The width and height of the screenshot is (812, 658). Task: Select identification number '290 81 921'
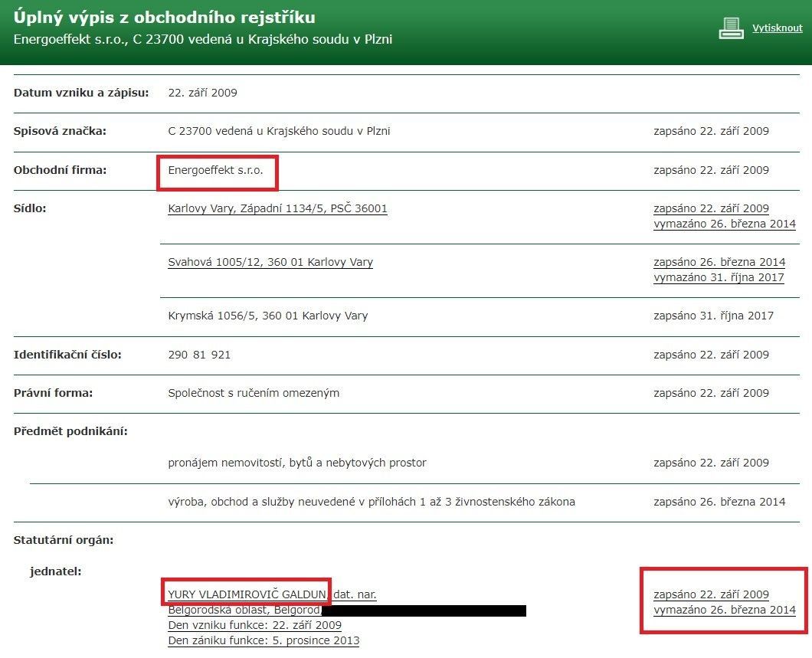pos(199,355)
